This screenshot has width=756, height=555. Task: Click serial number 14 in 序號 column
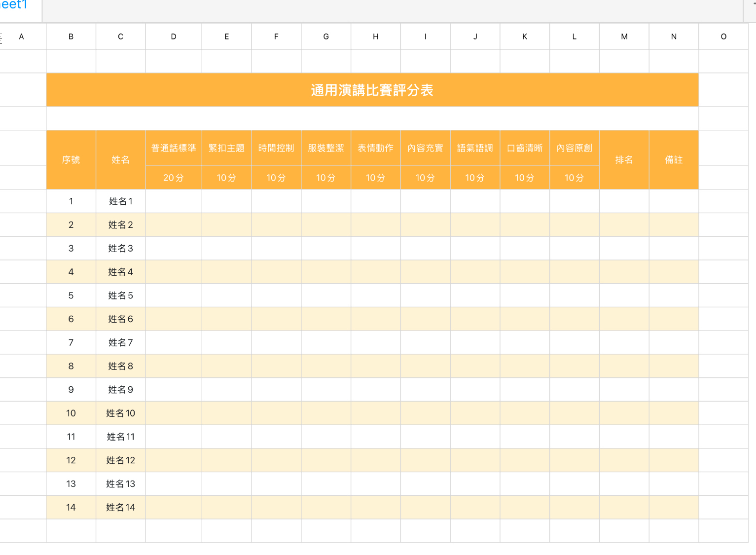pyautogui.click(x=71, y=507)
